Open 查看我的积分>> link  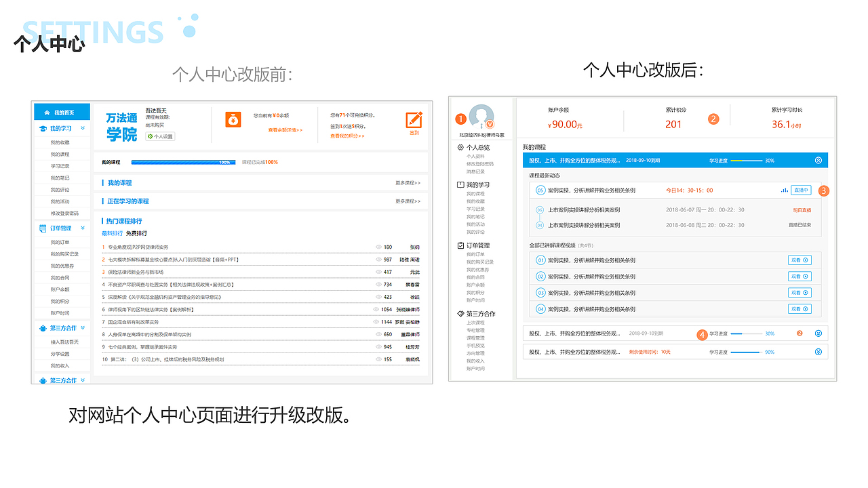tap(347, 136)
